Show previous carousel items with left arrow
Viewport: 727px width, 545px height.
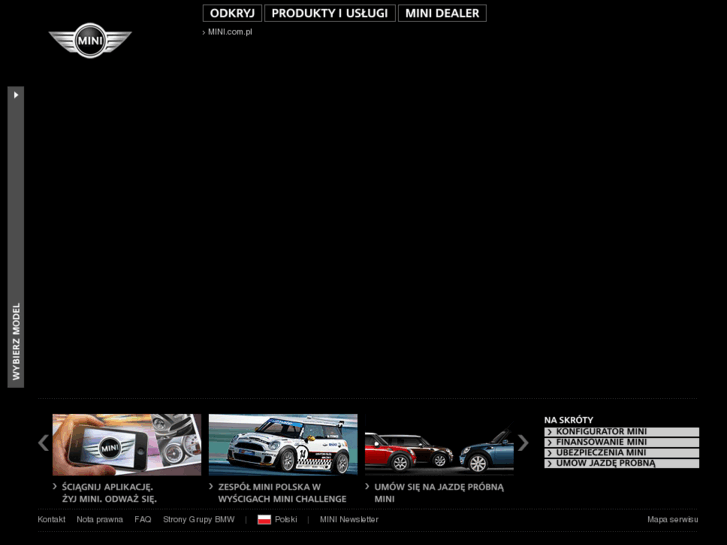click(x=43, y=442)
